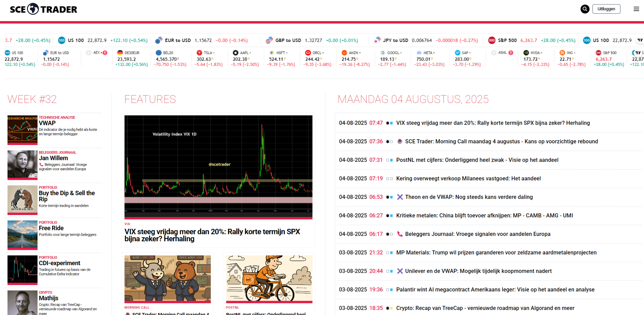Open the hamburger menu

click(x=636, y=9)
